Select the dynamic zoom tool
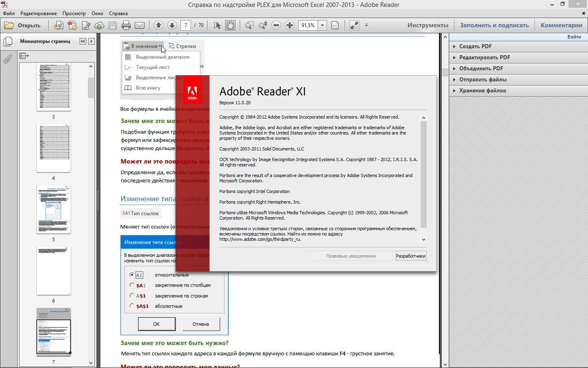 pos(263,25)
